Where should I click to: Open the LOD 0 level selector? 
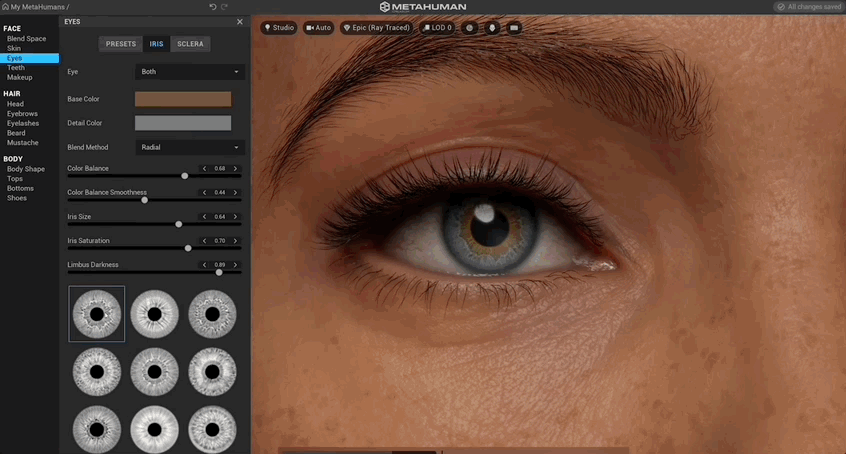point(437,28)
